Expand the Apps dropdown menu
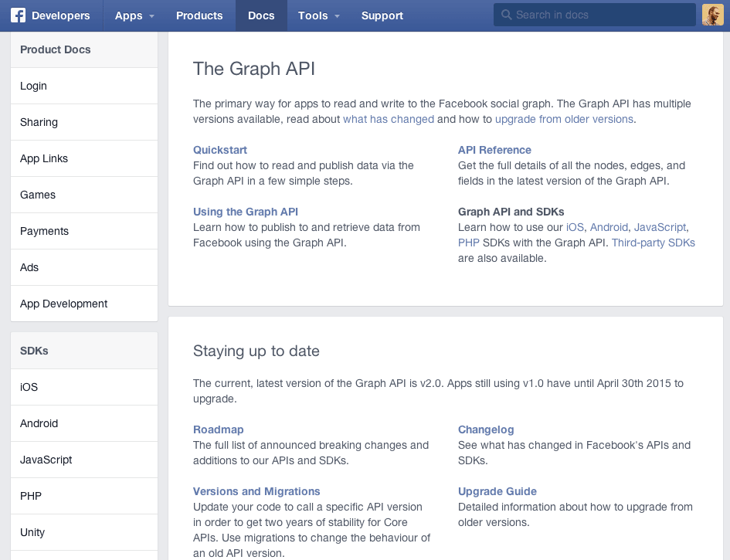The image size is (730, 560). tap(134, 15)
